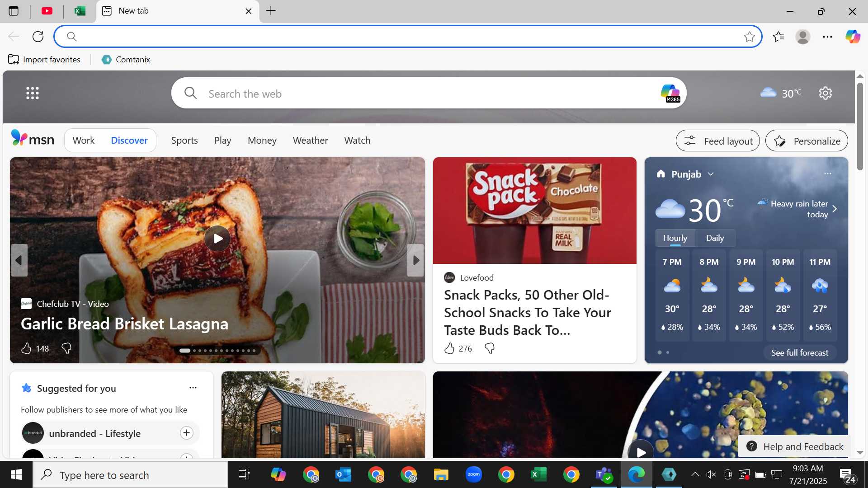Open weather card more options menu

click(x=828, y=174)
